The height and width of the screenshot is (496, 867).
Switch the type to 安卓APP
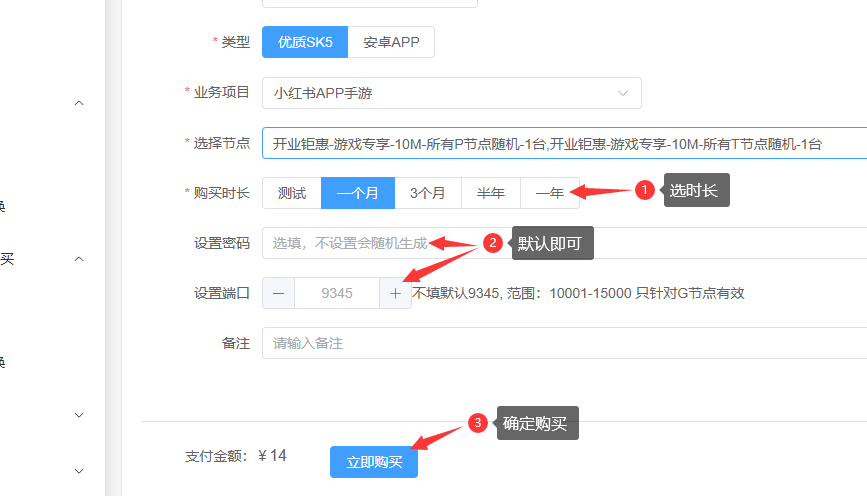(x=391, y=42)
